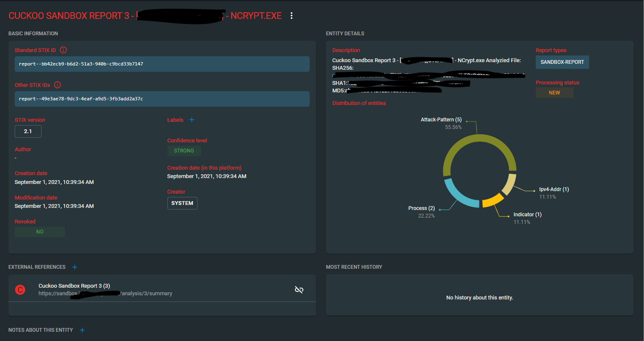Click the circular C avatar on the external reference
The height and width of the screenshot is (341, 644).
tap(20, 290)
